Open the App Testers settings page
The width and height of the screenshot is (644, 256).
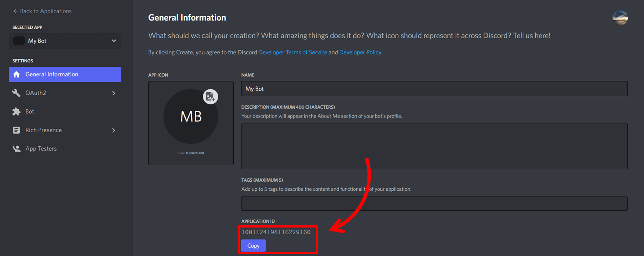[41, 149]
